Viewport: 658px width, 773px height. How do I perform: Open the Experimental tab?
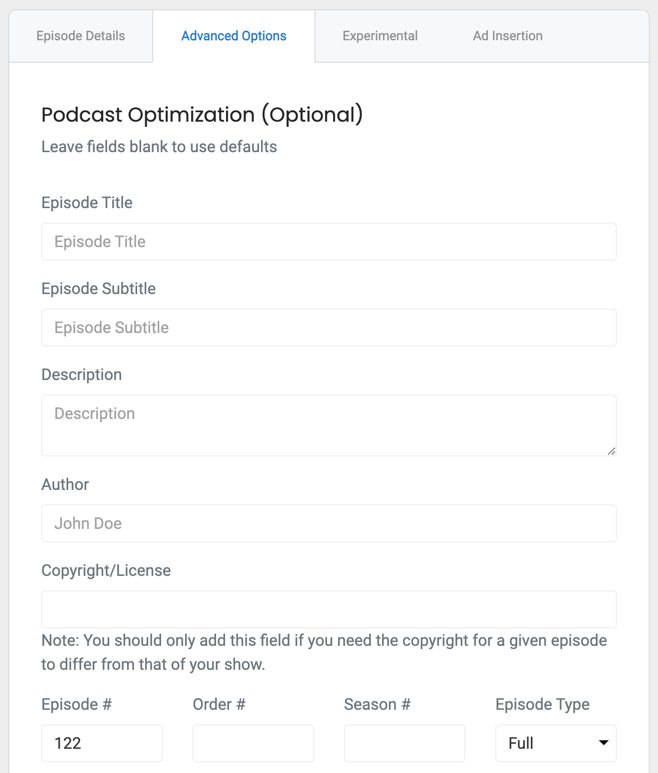pyautogui.click(x=380, y=36)
